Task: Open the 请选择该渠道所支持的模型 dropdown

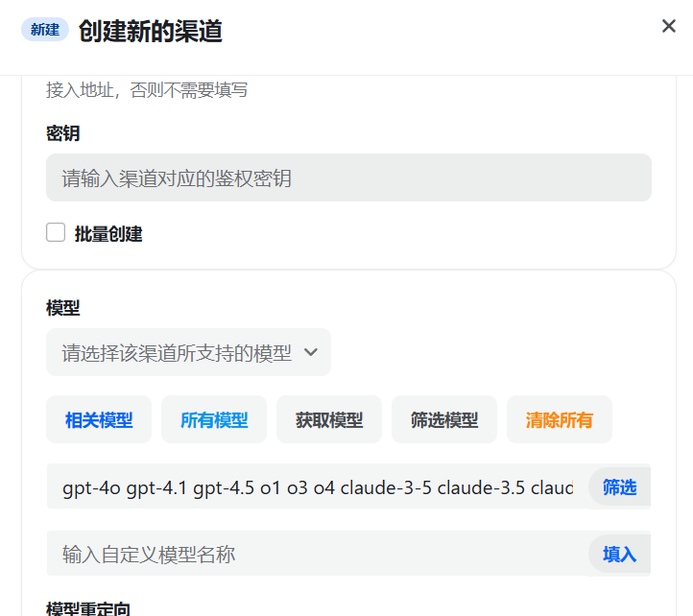Action: [x=189, y=352]
